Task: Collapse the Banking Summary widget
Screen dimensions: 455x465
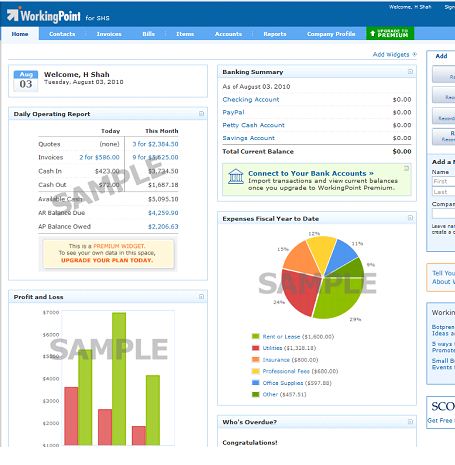Action: [410, 71]
